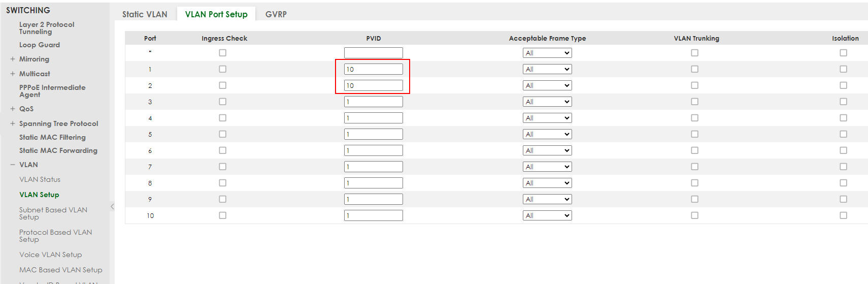Switch to the Static VLAN tab
868x284 pixels.
coord(145,14)
